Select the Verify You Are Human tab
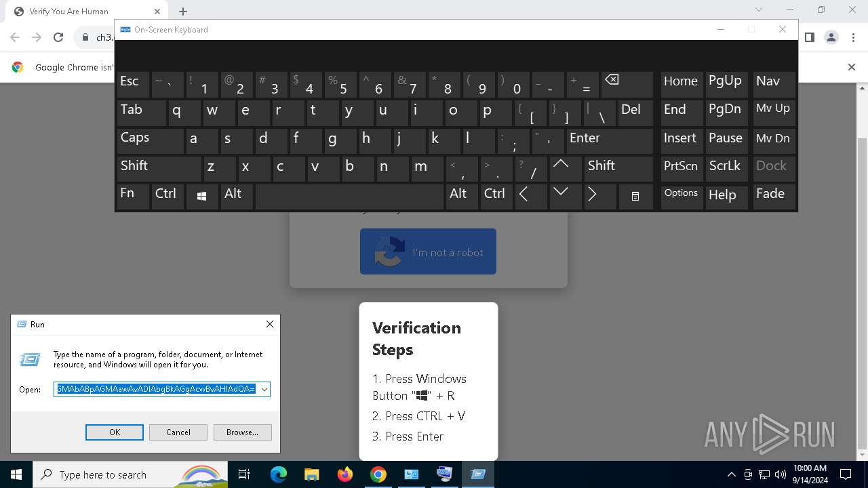Viewport: 868px width, 488px height. (x=88, y=12)
